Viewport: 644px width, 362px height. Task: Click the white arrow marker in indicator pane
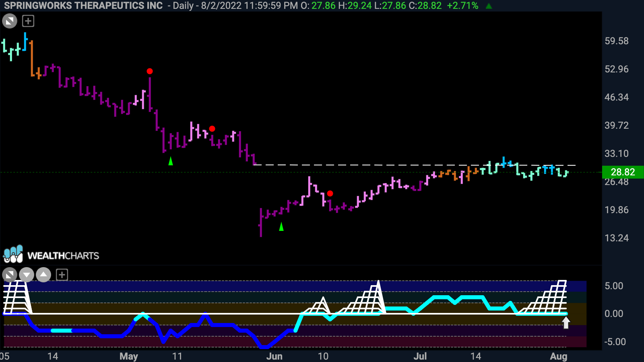(x=566, y=323)
